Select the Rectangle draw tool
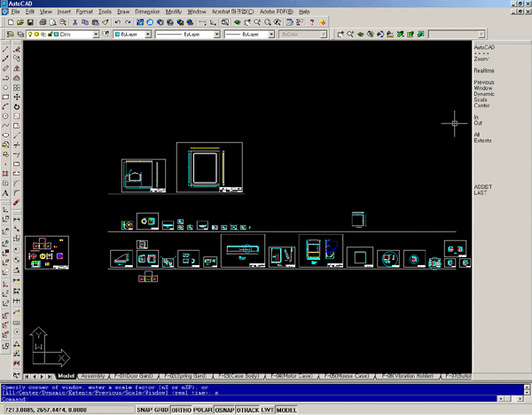This screenshot has height=415, width=532. [5, 97]
